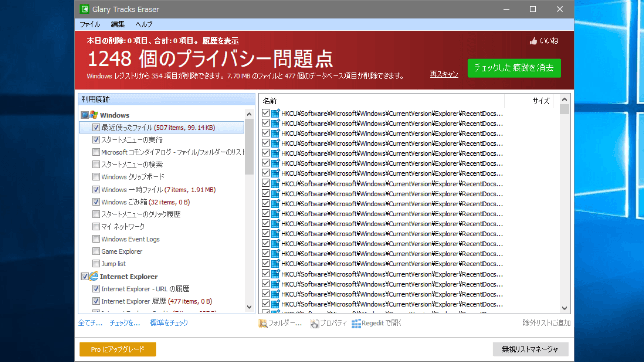Open the ヘルプ menu
This screenshot has height=362, width=644.
point(144,24)
